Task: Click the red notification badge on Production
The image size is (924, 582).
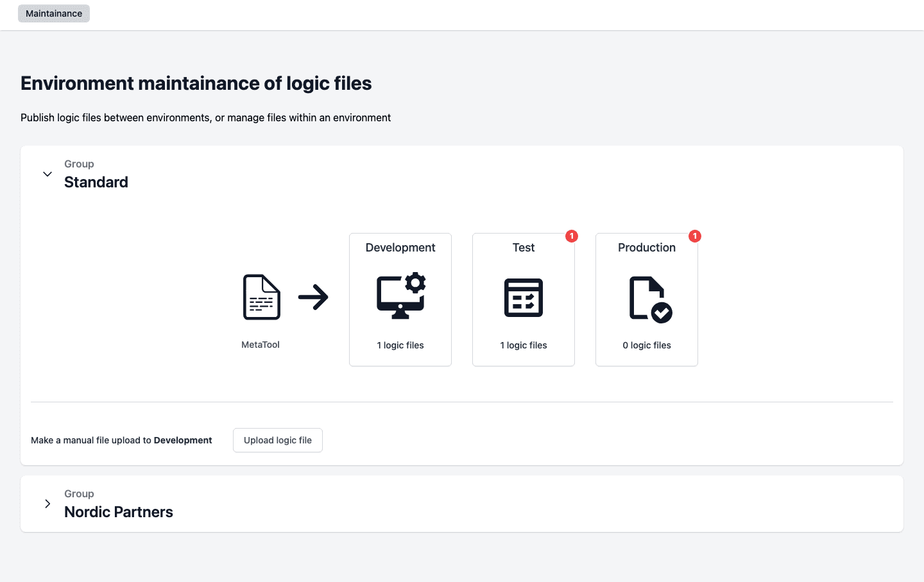Action: point(695,236)
